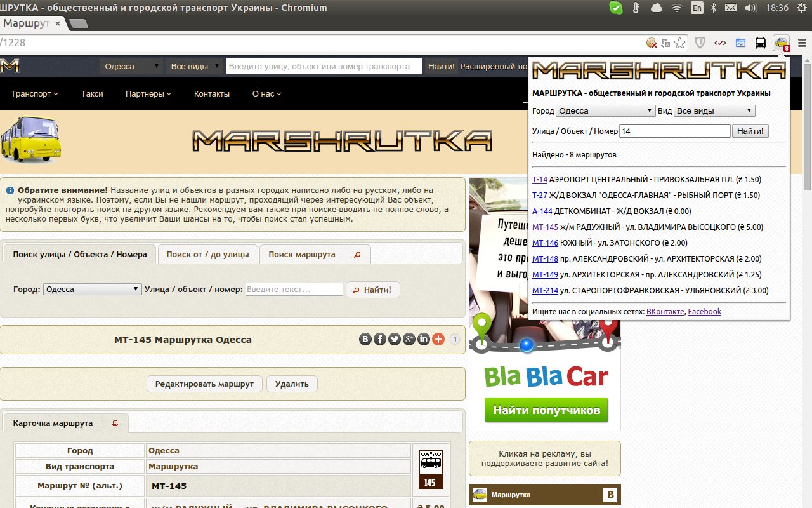This screenshot has width=812, height=508.
Task: Open the T-27 route link
Action: (x=539, y=196)
